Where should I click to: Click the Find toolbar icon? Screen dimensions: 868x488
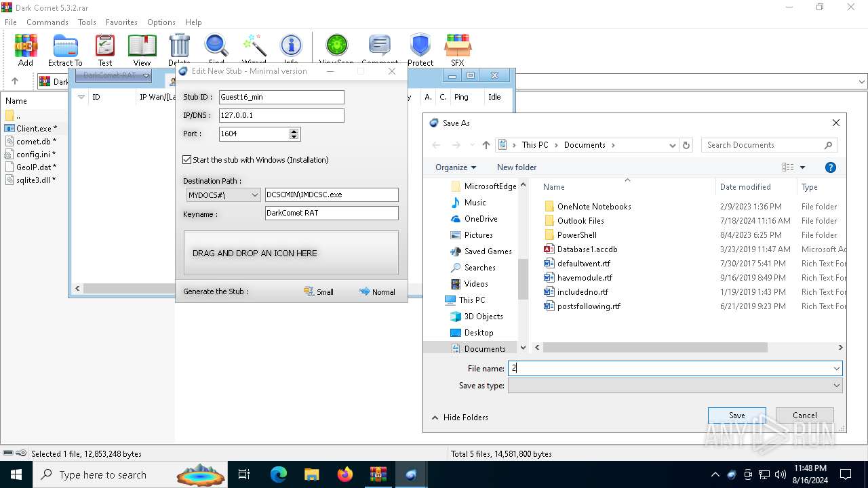point(216,50)
